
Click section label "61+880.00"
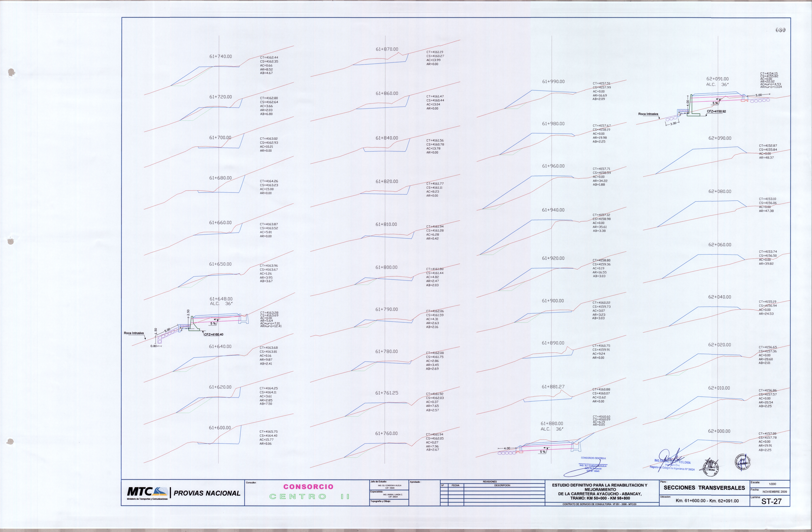(552, 423)
